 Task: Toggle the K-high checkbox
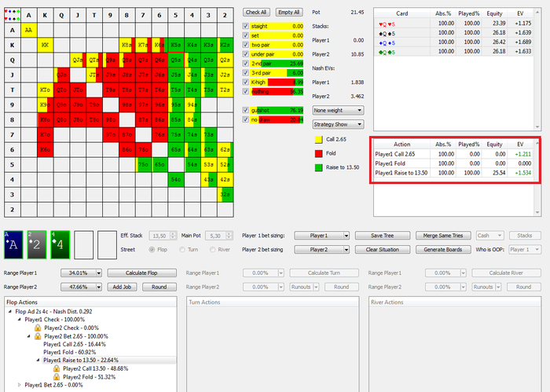click(245, 82)
